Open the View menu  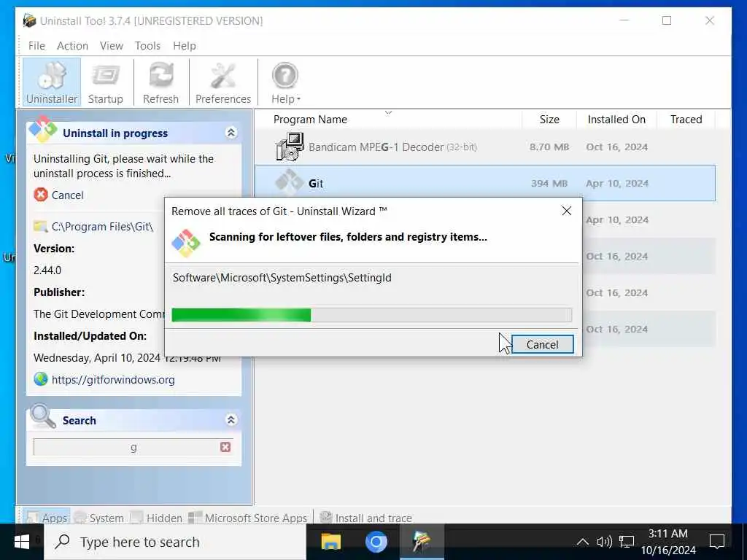click(112, 46)
